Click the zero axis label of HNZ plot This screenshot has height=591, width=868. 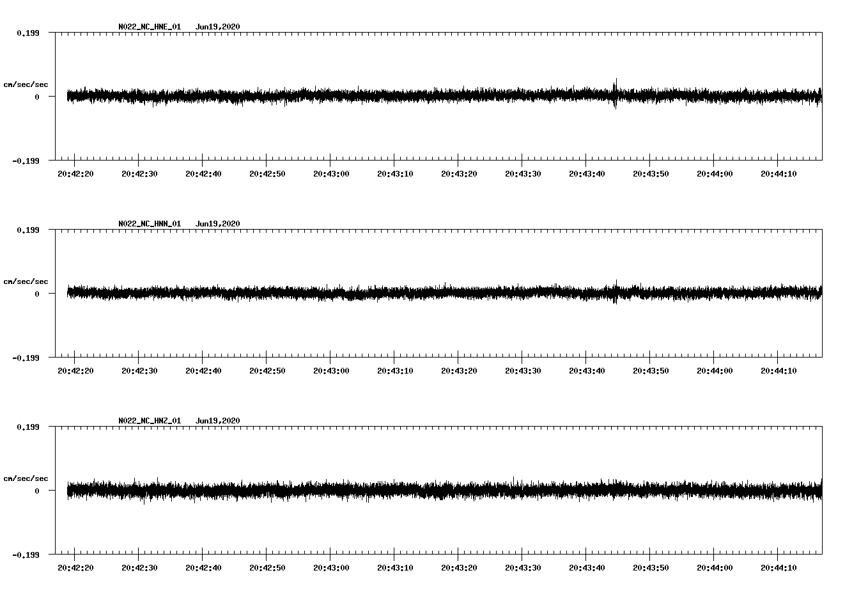click(x=37, y=491)
